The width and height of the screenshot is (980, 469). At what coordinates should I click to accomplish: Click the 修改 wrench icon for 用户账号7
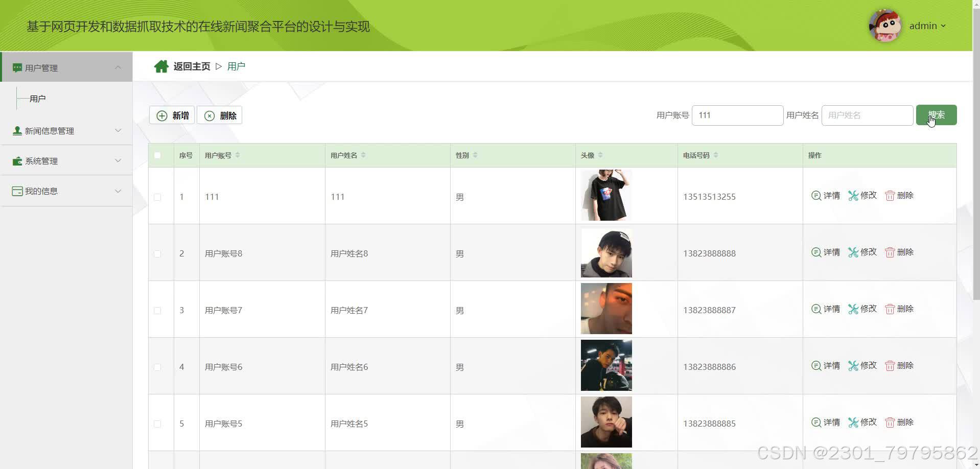853,309
